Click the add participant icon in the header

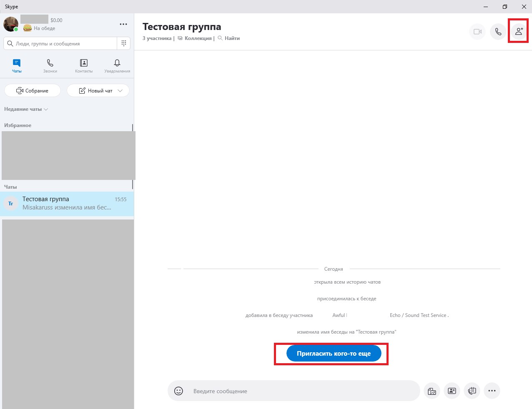[x=519, y=32]
